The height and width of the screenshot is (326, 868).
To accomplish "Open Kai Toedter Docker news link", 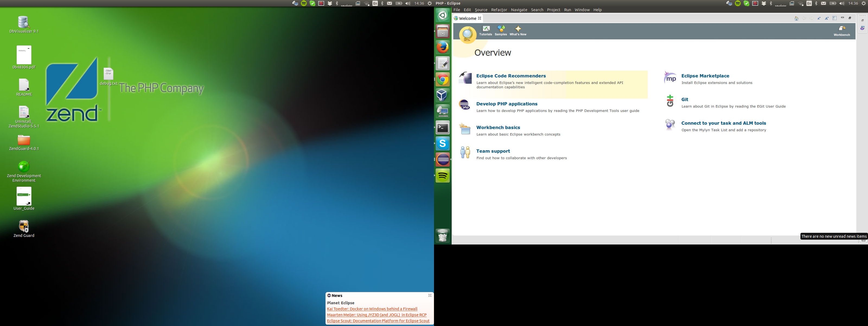I will pyautogui.click(x=372, y=309).
